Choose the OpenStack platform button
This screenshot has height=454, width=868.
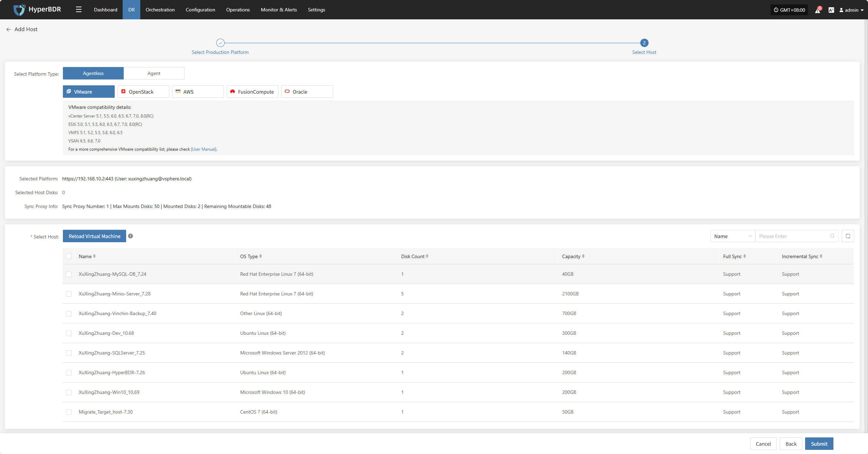tap(143, 92)
